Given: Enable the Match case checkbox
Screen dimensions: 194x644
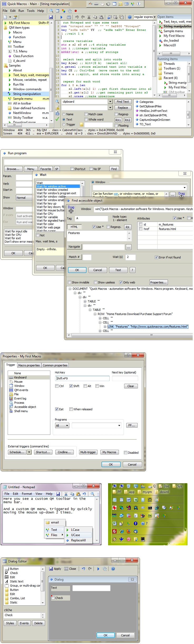Looking at the screenshot, I should pyautogui.click(x=86, y=114).
